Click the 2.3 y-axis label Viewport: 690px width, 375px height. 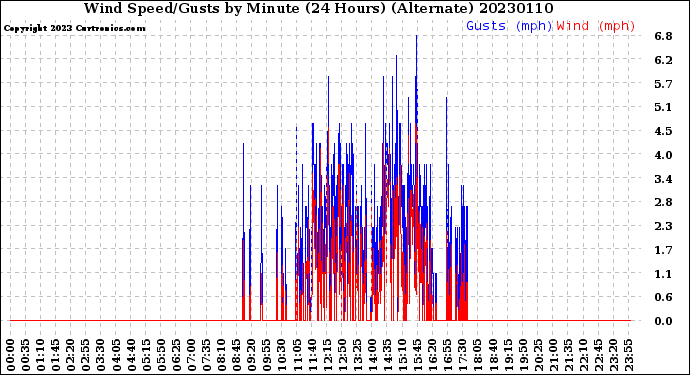tap(664, 226)
